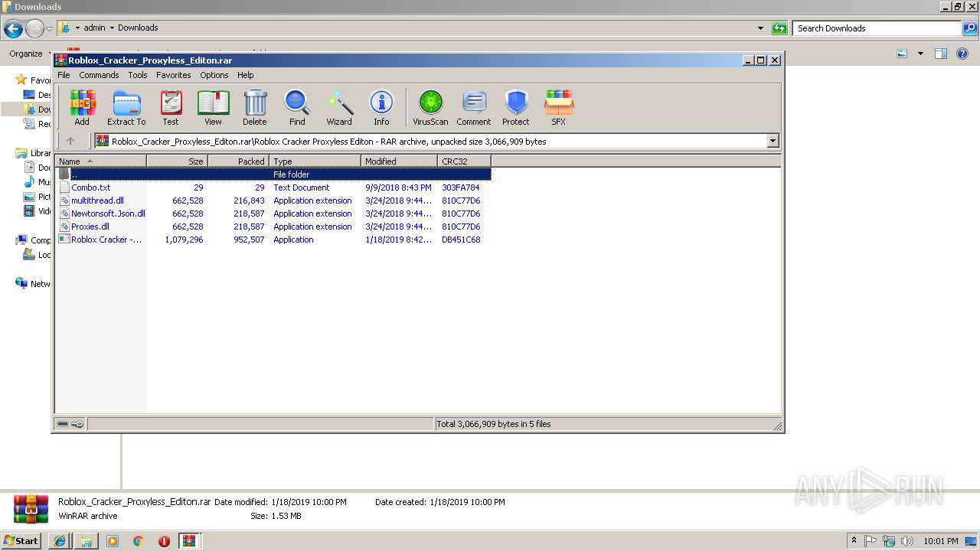Open the Start menu
Screen dimensions: 980x551
coord(21,540)
